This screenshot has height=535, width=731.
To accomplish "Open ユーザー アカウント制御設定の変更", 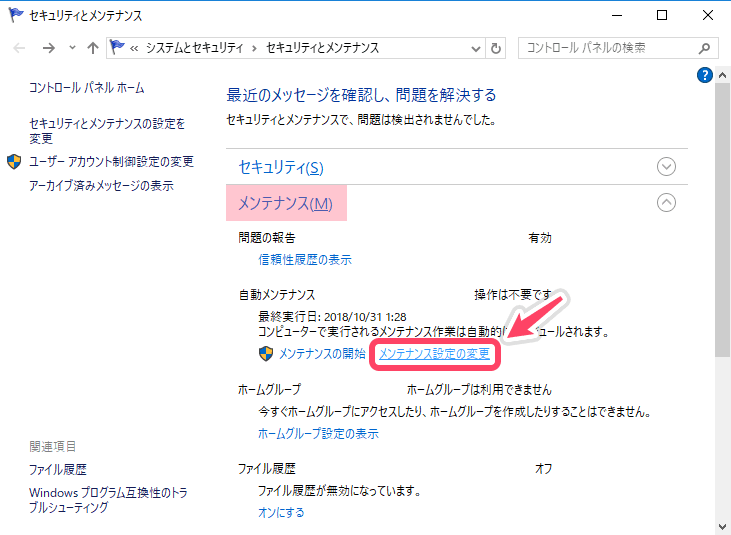I will 111,162.
